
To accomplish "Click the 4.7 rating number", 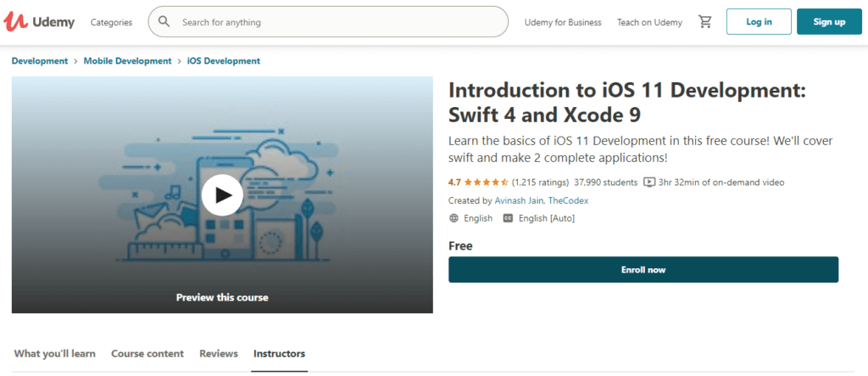I will pos(454,182).
